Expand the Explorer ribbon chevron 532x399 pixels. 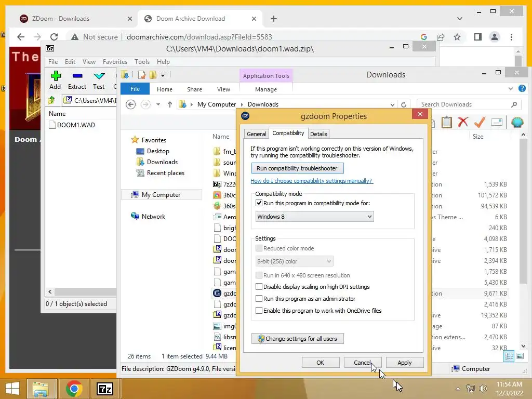510,89
